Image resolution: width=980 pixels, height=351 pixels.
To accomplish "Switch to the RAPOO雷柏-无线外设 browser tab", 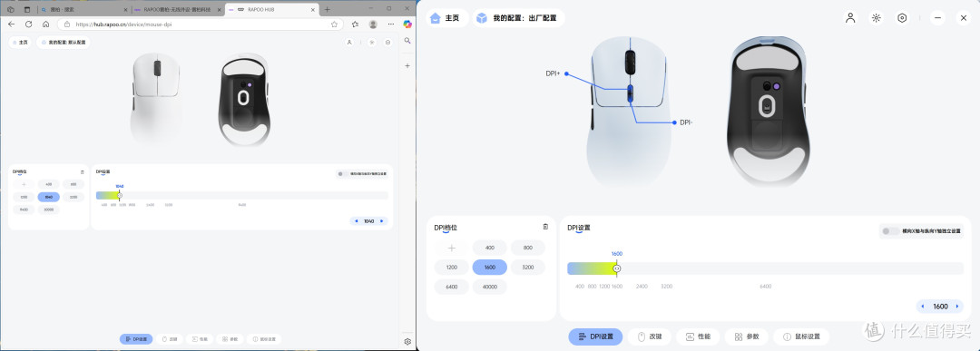I will [178, 9].
